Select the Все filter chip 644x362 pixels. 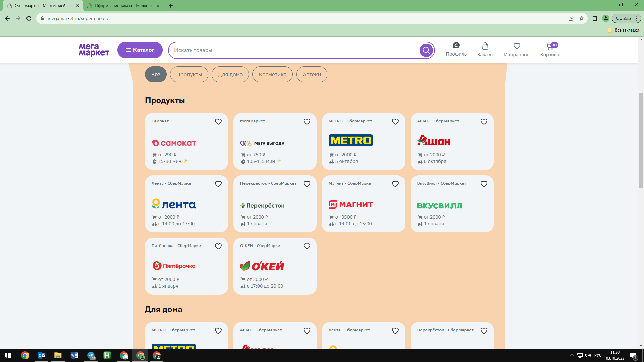156,74
